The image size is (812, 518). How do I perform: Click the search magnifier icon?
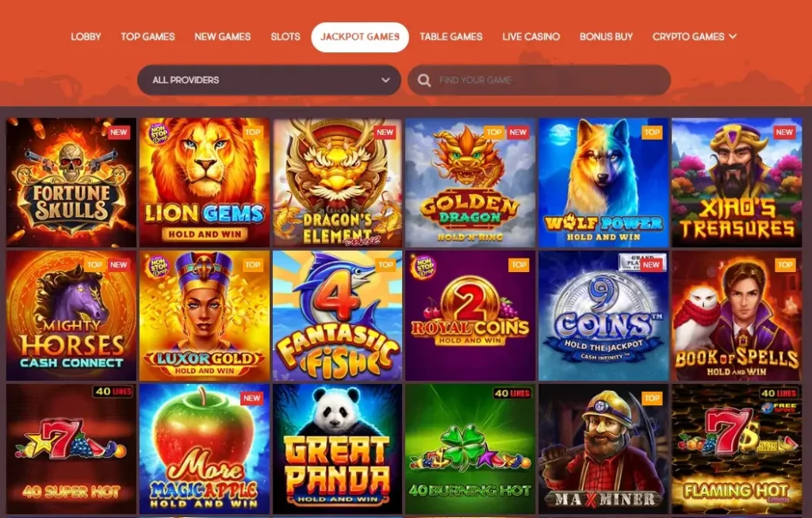click(x=424, y=80)
